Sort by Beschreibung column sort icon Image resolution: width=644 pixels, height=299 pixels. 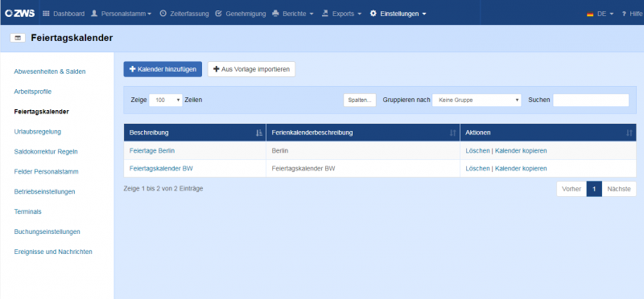coord(258,133)
